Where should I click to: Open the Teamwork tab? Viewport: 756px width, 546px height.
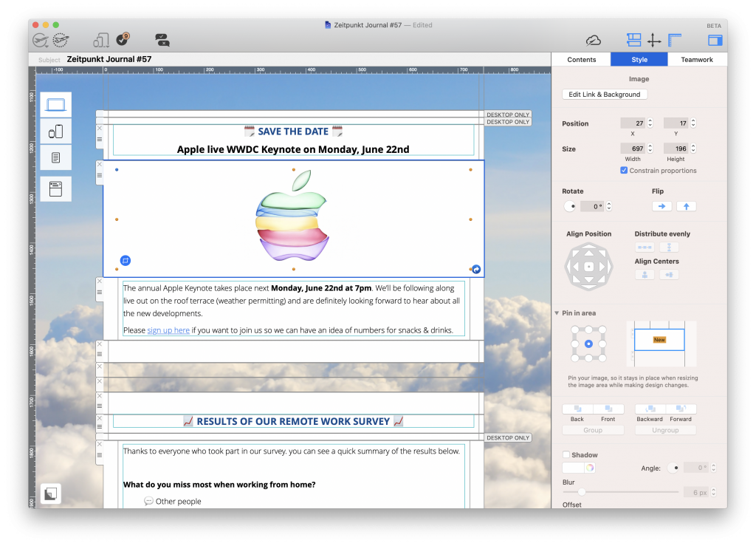click(x=697, y=60)
